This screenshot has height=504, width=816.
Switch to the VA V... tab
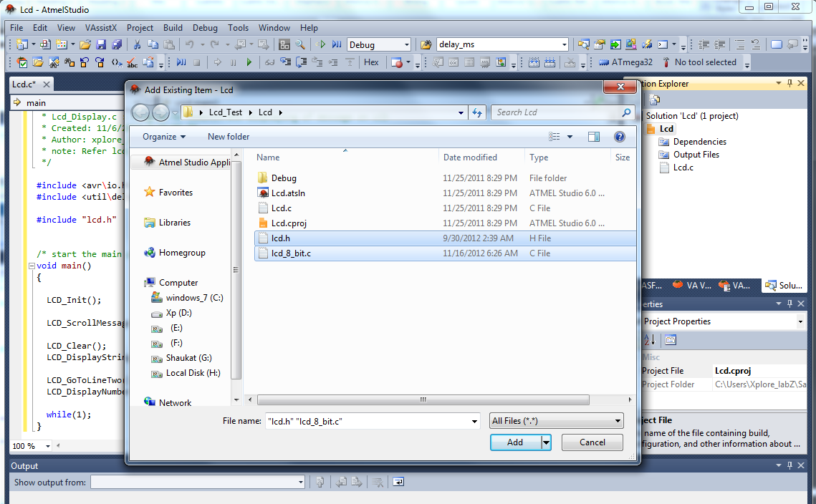(x=692, y=286)
